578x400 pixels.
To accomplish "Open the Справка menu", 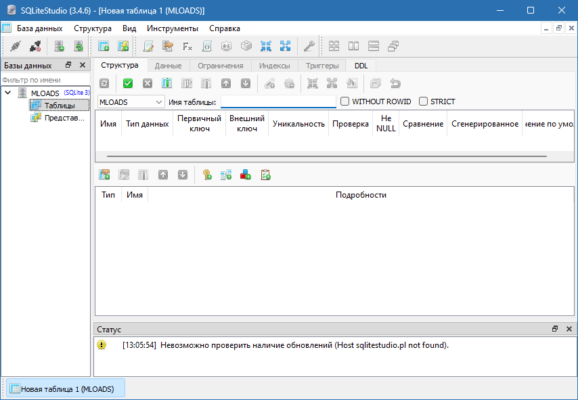I will (x=224, y=28).
